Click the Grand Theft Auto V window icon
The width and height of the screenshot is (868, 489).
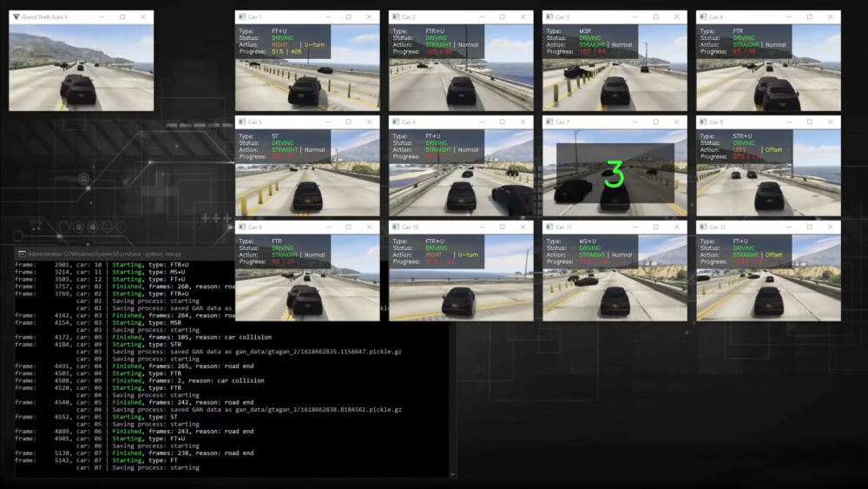pyautogui.click(x=16, y=17)
